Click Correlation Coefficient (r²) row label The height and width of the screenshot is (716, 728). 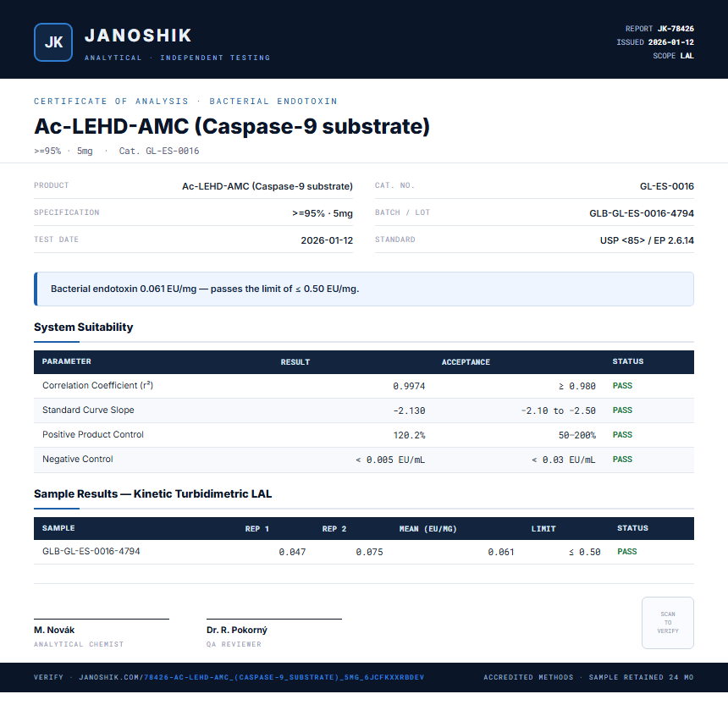point(97,385)
